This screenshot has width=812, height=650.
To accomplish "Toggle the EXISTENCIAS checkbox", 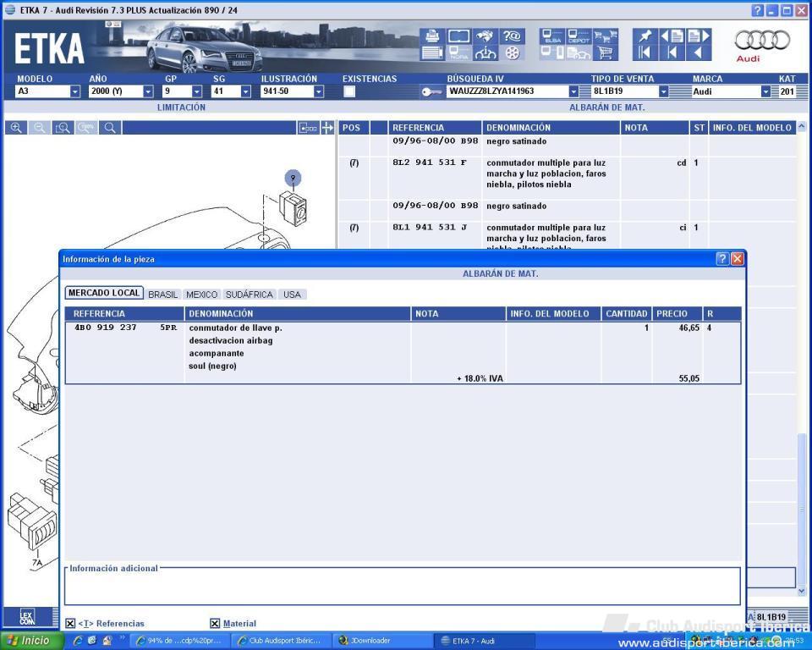I will pyautogui.click(x=349, y=91).
